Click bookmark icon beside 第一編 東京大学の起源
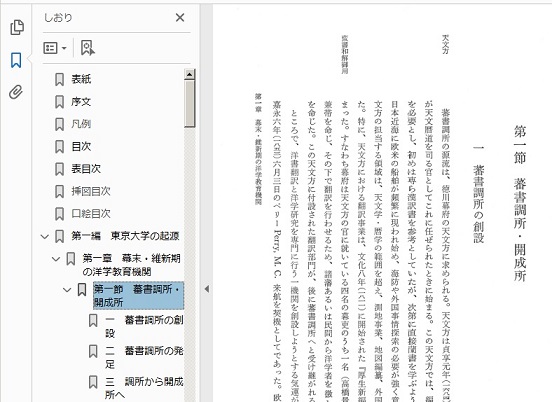Viewport: 552px width, 402px height. [x=59, y=236]
